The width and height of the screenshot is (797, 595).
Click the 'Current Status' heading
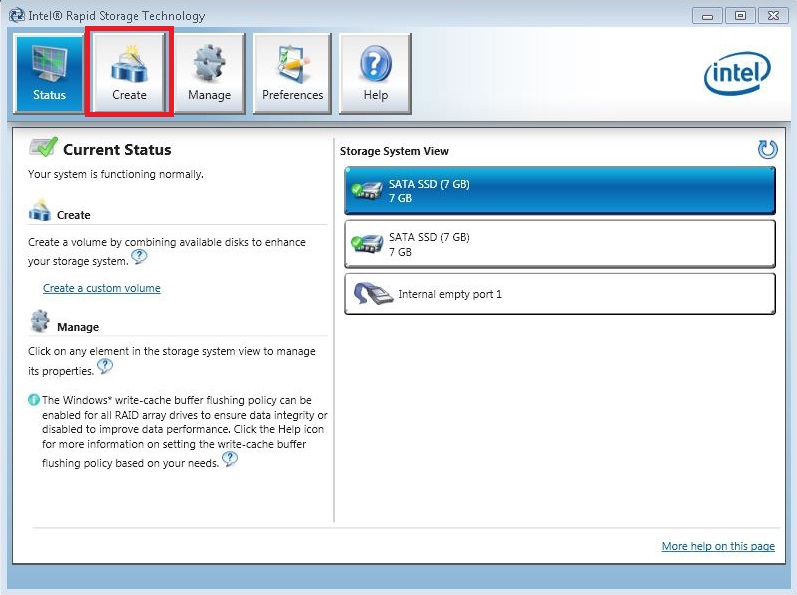[x=117, y=150]
